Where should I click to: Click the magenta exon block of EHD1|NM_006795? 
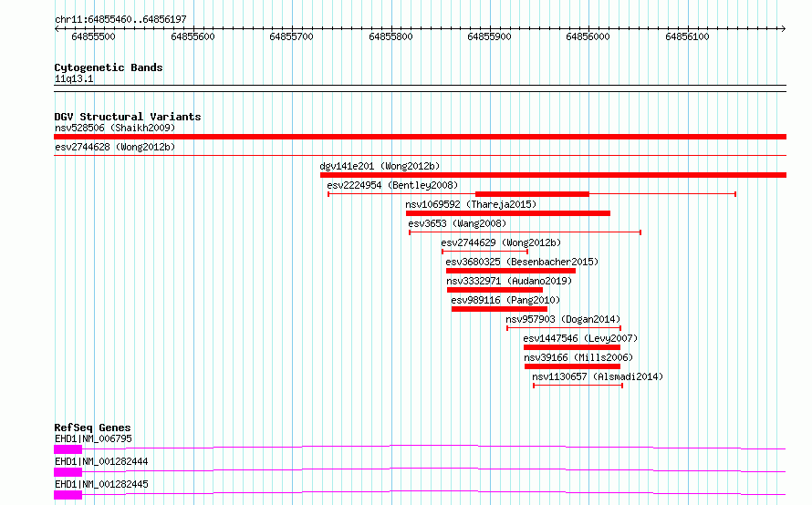pos(68,449)
